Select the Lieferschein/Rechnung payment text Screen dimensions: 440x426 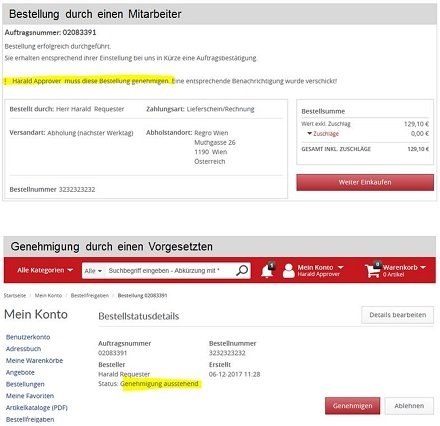(220, 109)
